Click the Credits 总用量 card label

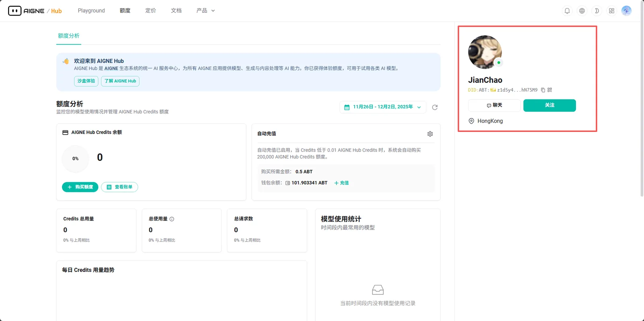click(x=78, y=219)
